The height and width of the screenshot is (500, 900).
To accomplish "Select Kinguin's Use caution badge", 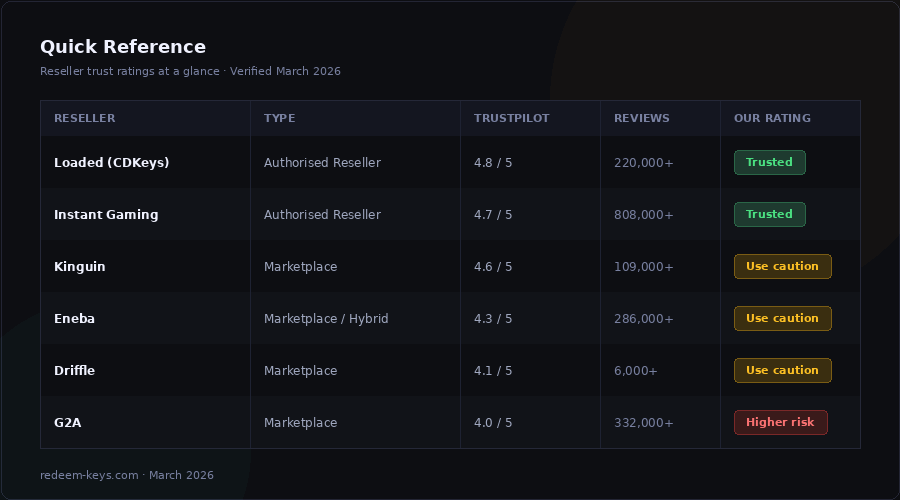I will click(782, 266).
